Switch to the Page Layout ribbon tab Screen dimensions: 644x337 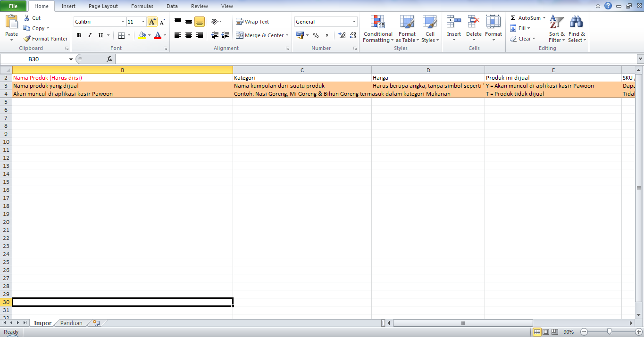(103, 6)
